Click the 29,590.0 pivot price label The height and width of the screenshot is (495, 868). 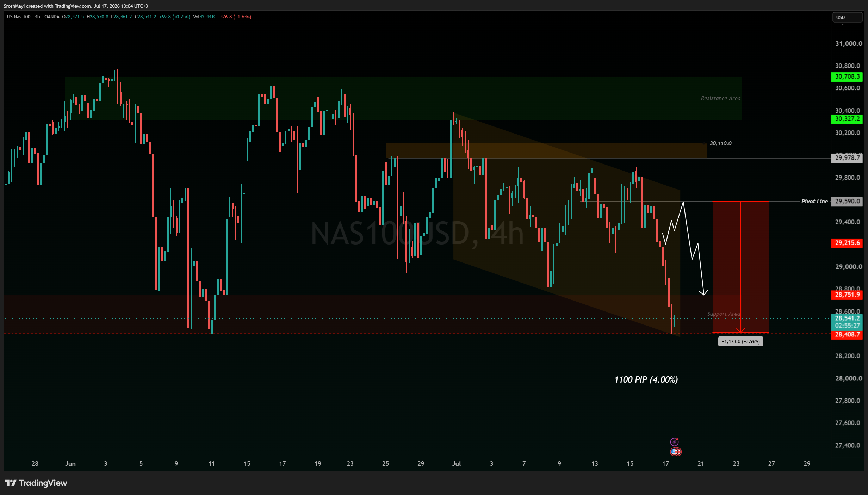(847, 202)
